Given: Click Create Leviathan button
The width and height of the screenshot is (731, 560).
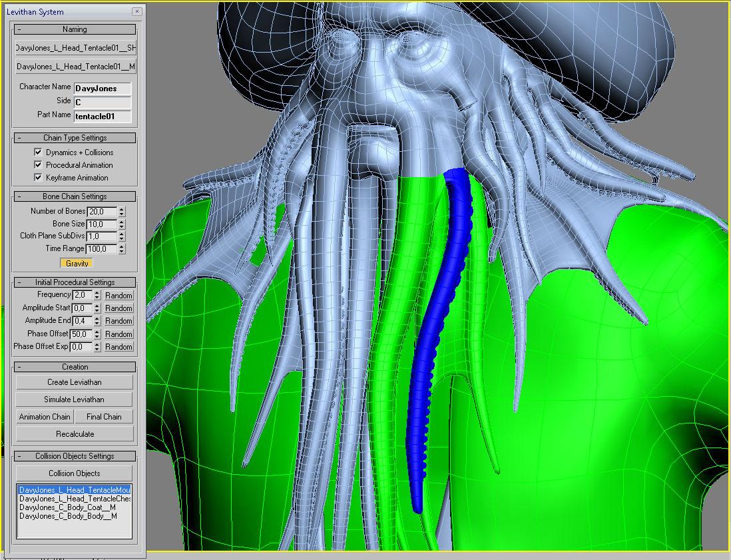Looking at the screenshot, I should [x=75, y=382].
